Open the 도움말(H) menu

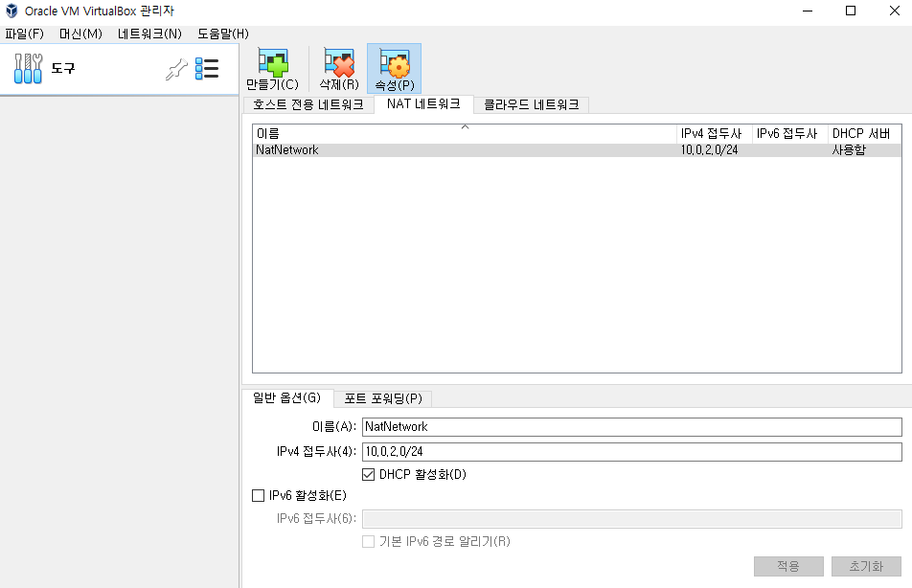pos(223,34)
